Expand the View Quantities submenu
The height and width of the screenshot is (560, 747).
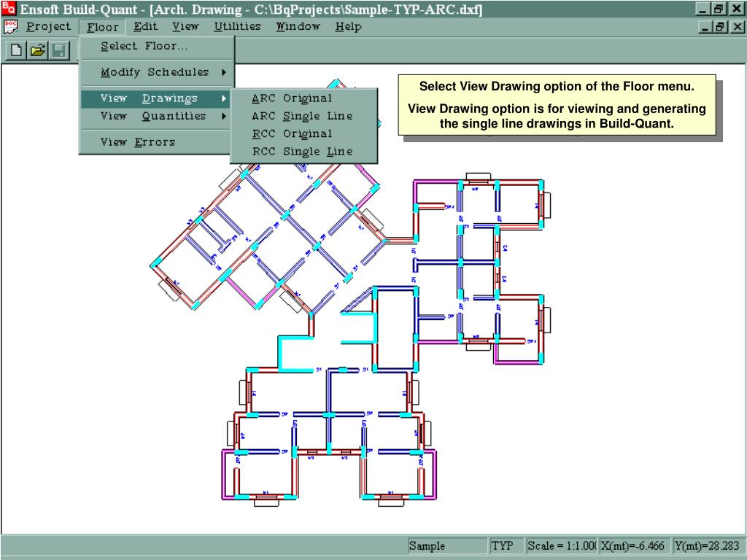157,116
